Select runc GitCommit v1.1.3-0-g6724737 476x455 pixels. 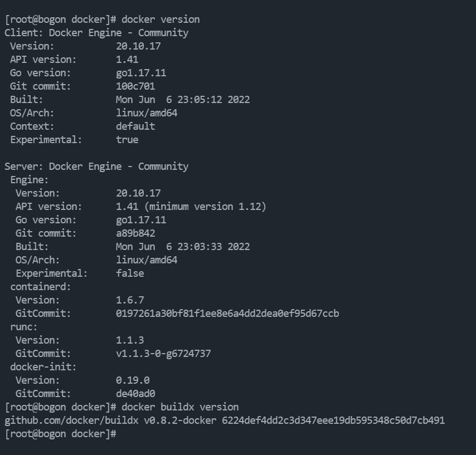tap(163, 354)
